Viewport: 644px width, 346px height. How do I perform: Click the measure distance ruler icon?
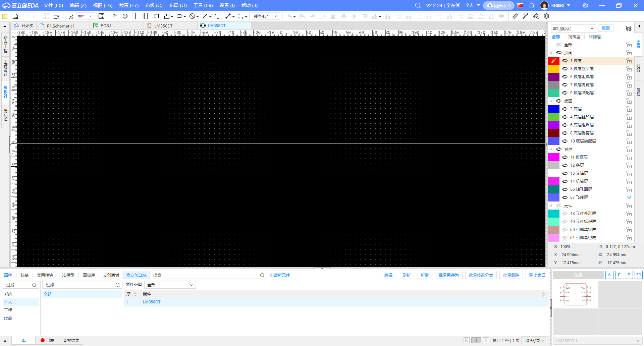click(x=515, y=16)
